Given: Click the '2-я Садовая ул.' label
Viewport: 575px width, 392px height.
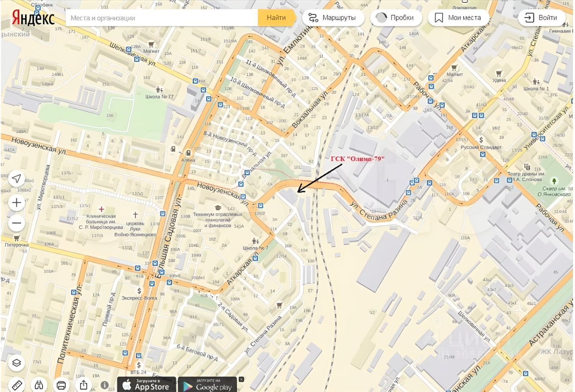Looking at the screenshot, I should click(233, 317).
